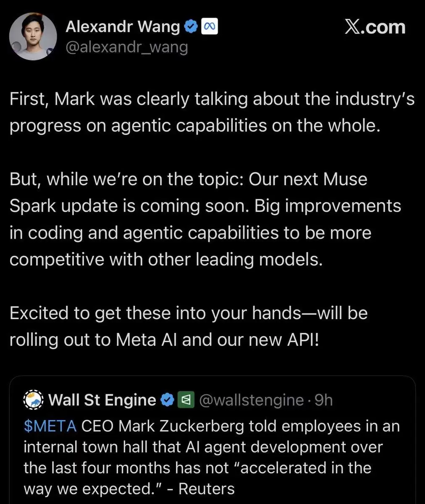
Task: Click the 'accelerated in the way we expected' quote
Action: point(197,478)
